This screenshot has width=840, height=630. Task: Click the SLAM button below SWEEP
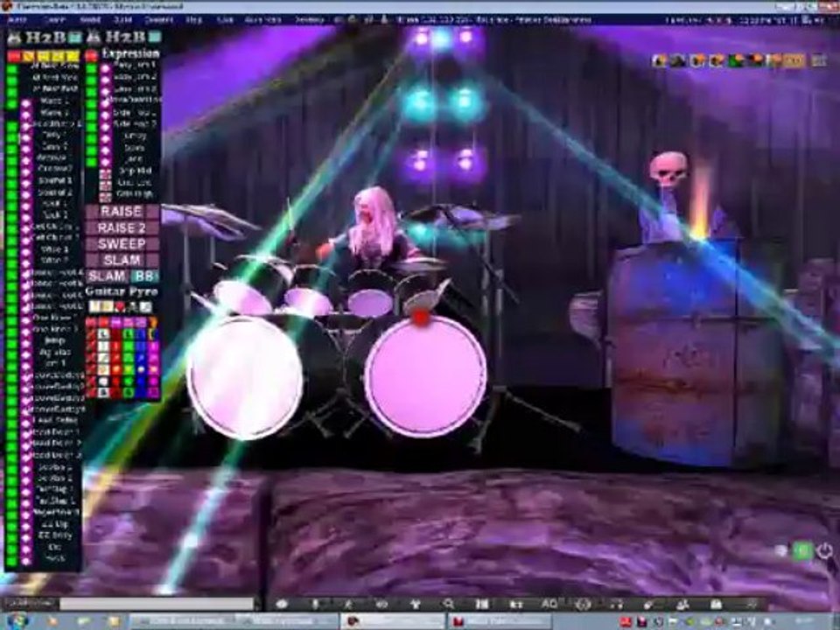coord(122,260)
